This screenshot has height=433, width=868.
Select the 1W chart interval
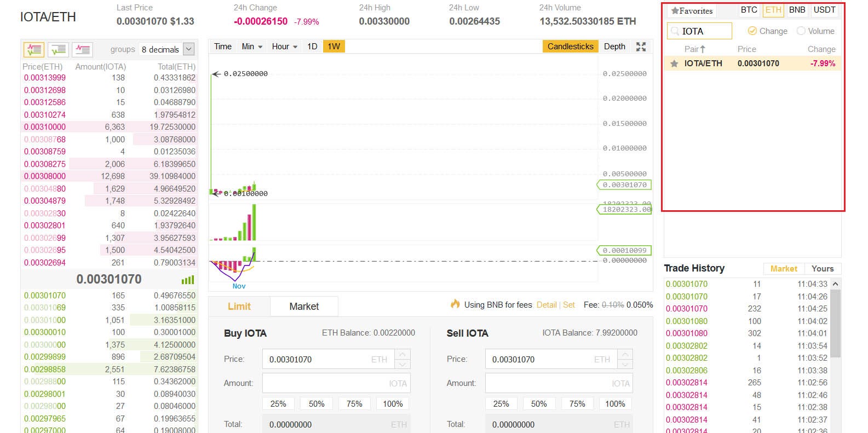tap(334, 47)
